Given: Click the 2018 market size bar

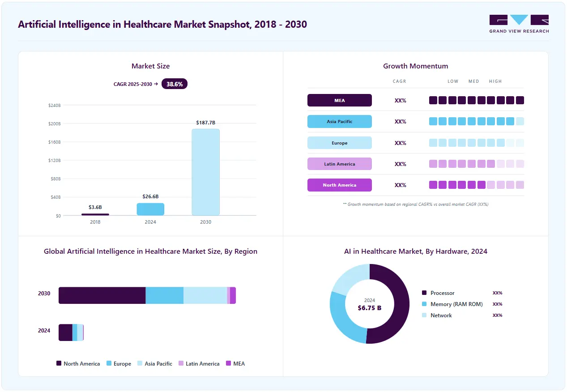Looking at the screenshot, I should coord(95,214).
